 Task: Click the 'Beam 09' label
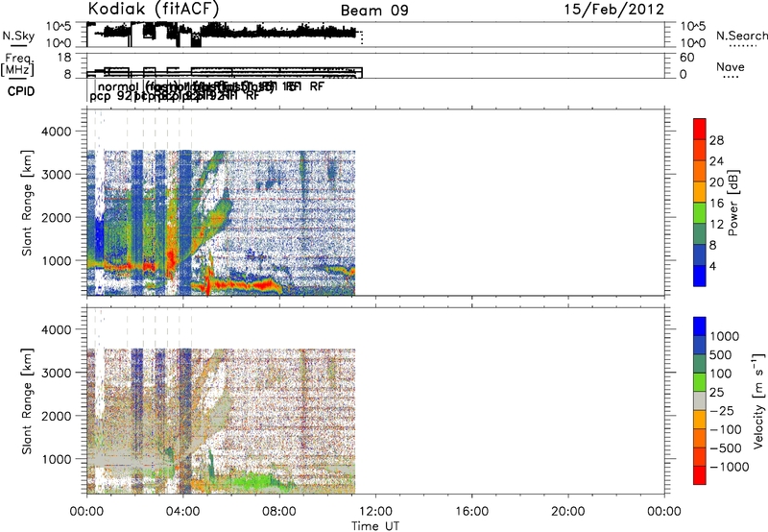point(374,11)
